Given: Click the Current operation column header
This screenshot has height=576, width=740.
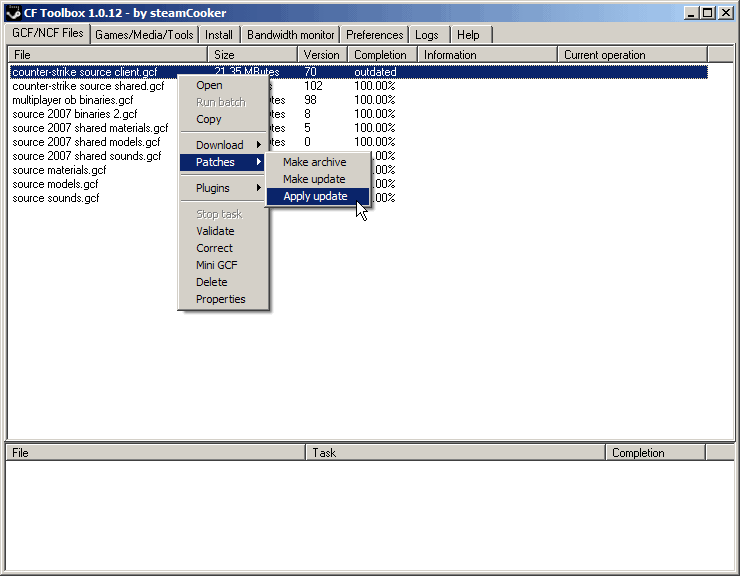Looking at the screenshot, I should [x=632, y=55].
